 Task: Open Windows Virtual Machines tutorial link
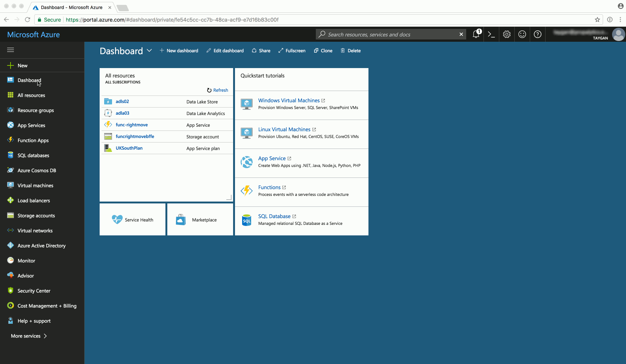[x=289, y=100]
